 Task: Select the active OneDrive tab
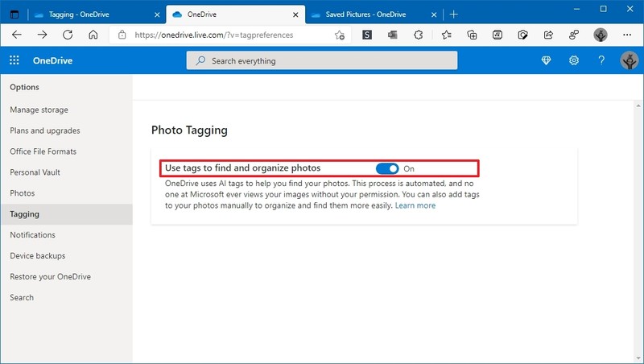point(235,14)
